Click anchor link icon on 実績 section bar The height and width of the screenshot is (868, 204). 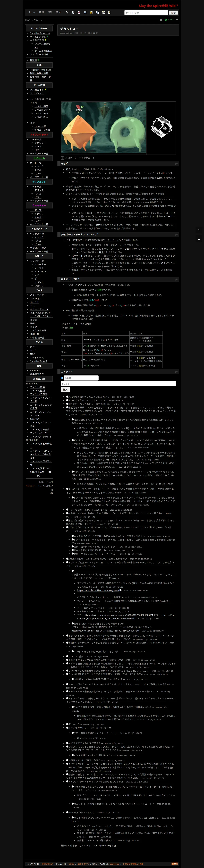click(176, 234)
